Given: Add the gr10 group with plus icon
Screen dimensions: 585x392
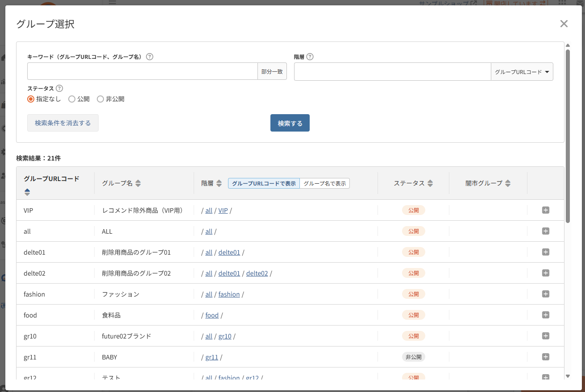Looking at the screenshot, I should (545, 336).
